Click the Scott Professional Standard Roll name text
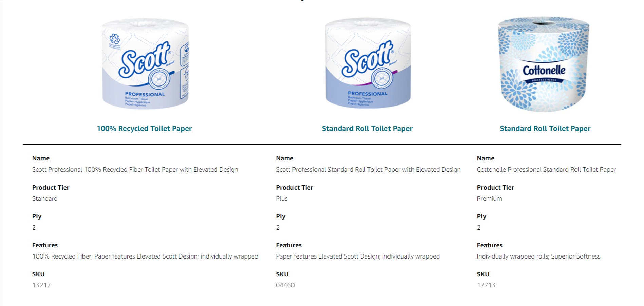644x306 pixels. coord(368,170)
